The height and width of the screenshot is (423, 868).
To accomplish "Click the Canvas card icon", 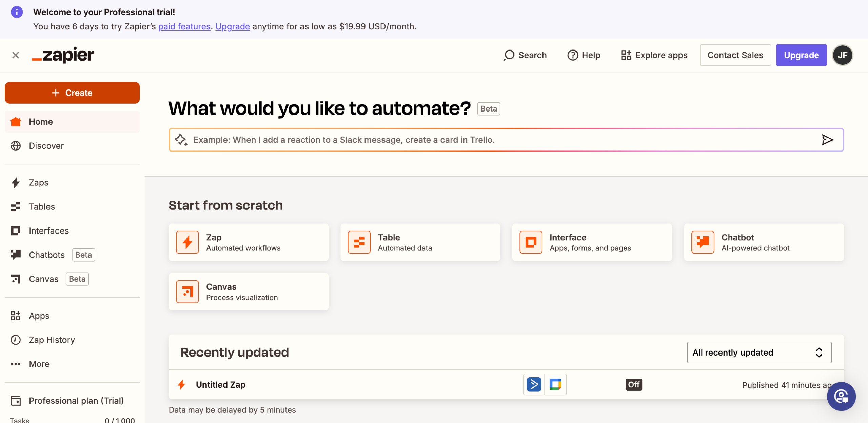I will [187, 291].
